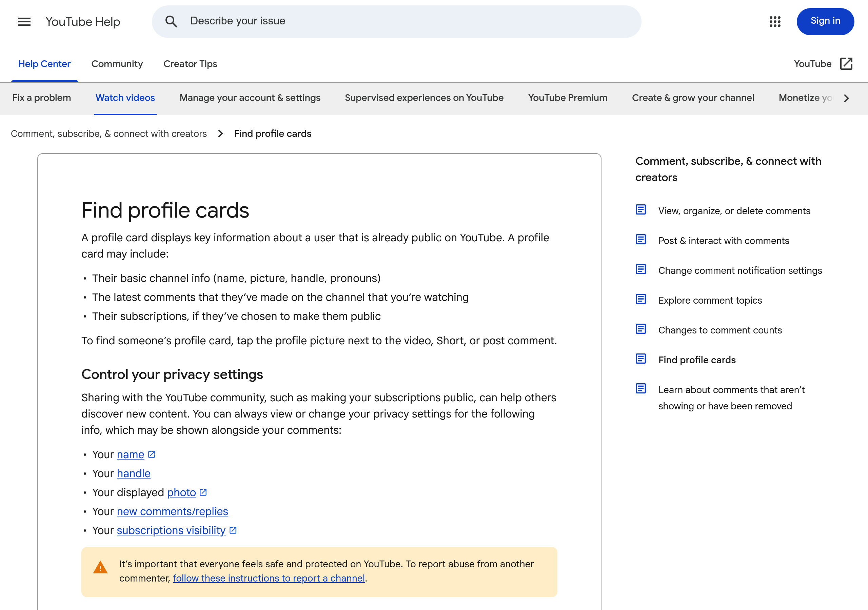868x610 pixels.
Task: Select Manage your account & settings
Action: (x=250, y=98)
